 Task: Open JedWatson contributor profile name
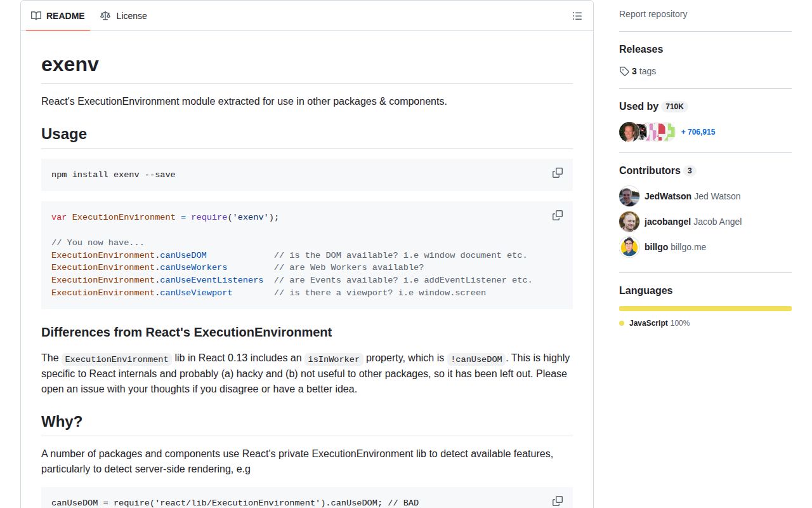[668, 196]
